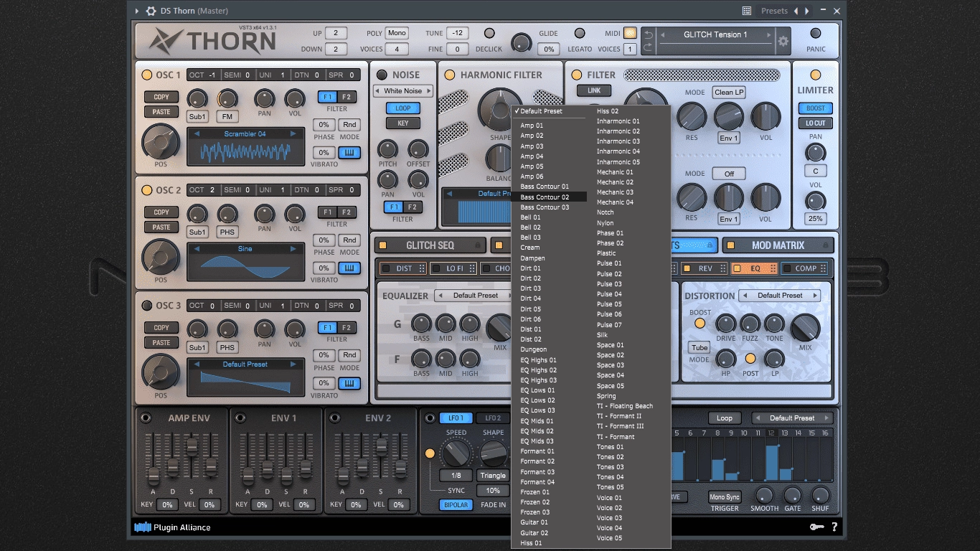980x551 pixels.
Task: Go to previous preset in title bar
Action: [796, 11]
